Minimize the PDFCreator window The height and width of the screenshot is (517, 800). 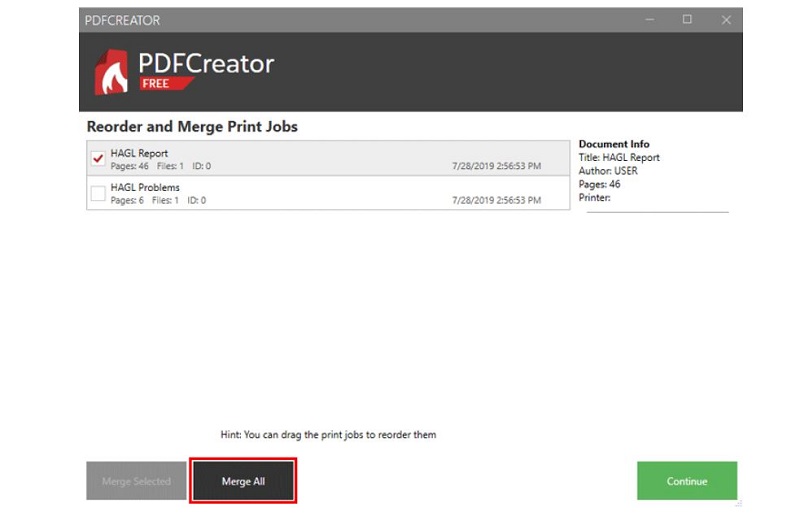pos(649,20)
